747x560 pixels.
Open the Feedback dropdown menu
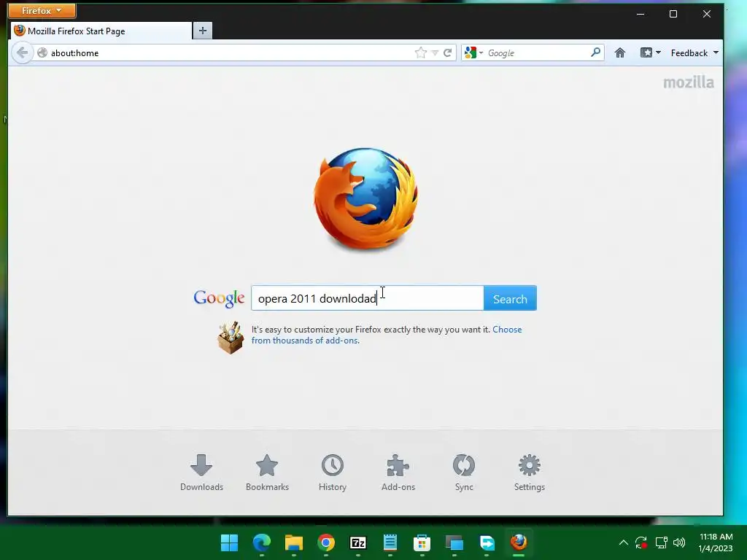[694, 52]
